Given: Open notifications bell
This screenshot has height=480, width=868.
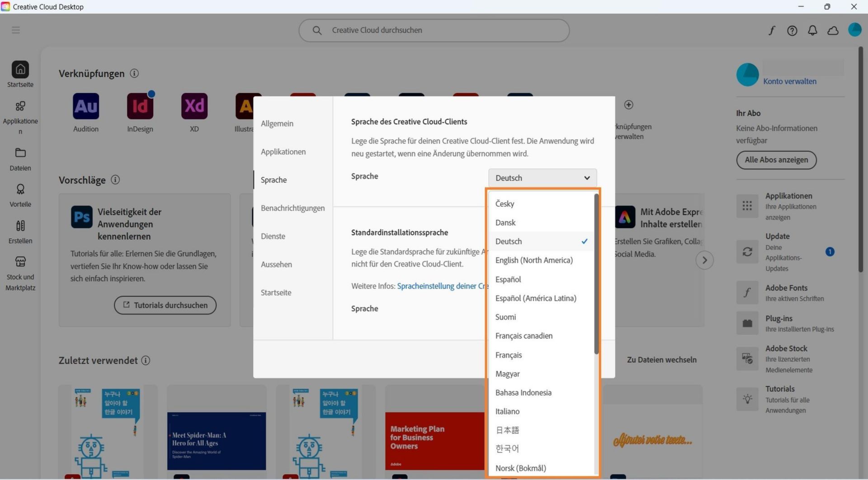Looking at the screenshot, I should (812, 30).
